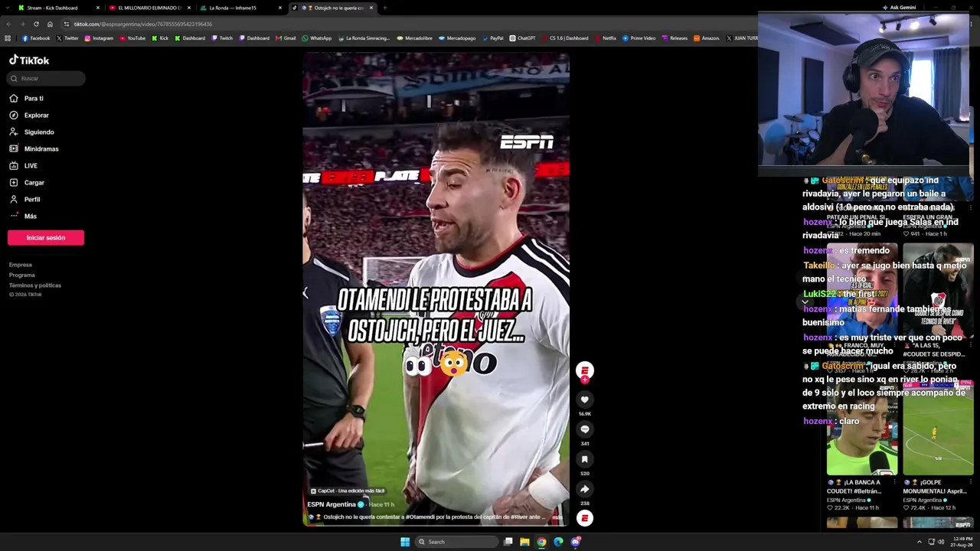Viewport: 980px width, 551px height.
Task: Click the Ask Gemini button
Action: click(899, 8)
